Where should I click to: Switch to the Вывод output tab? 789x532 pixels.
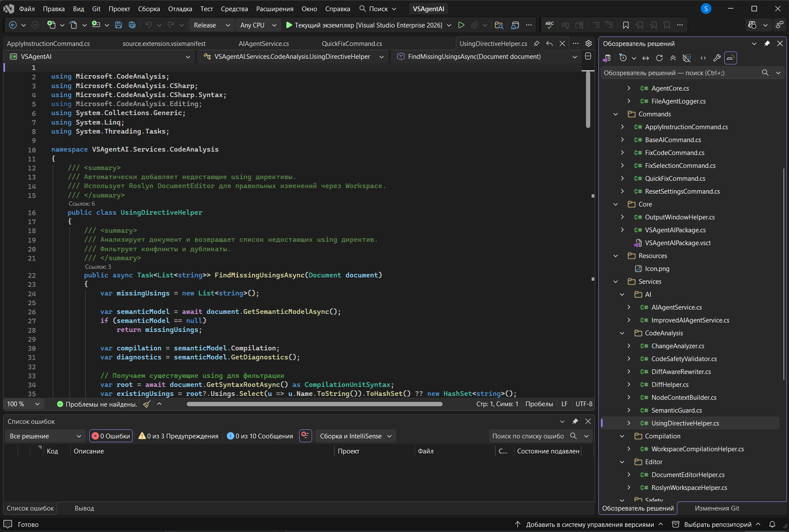pyautogui.click(x=84, y=508)
